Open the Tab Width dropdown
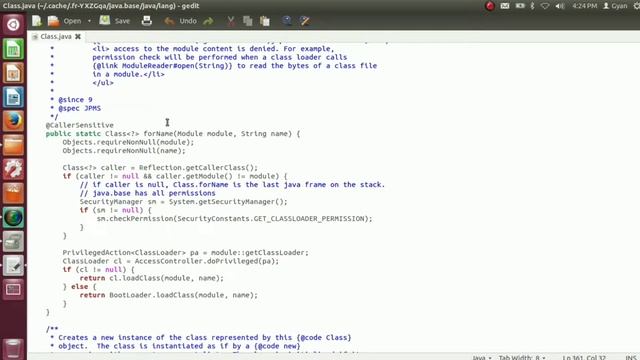 coord(522,357)
